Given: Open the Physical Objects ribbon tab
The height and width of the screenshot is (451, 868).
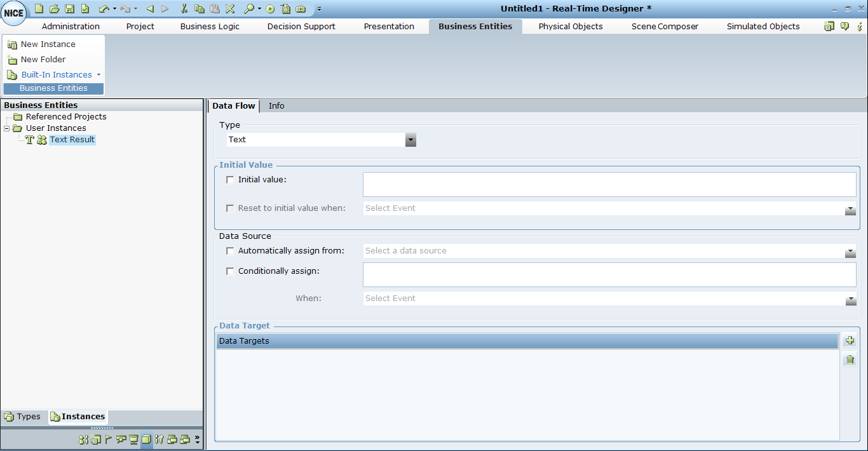Looking at the screenshot, I should (570, 27).
